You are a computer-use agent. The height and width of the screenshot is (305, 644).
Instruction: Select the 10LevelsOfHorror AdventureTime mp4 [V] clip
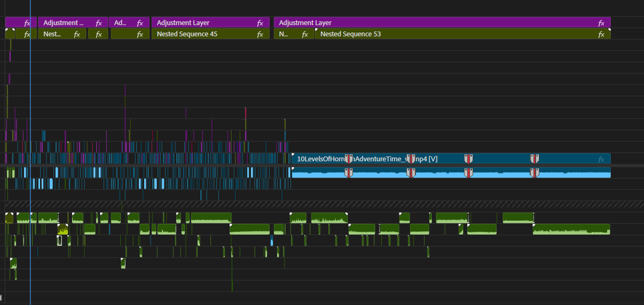coord(451,159)
